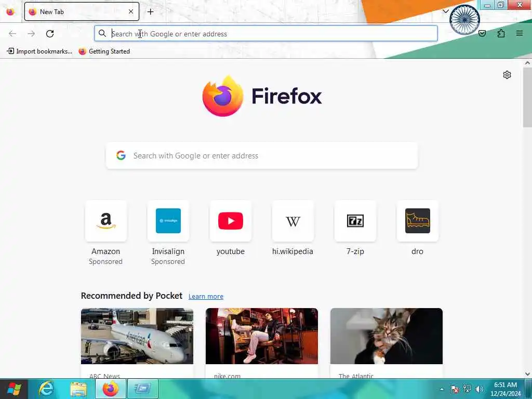This screenshot has width=532, height=399.
Task: Click the scrollbar up arrow
Action: coord(528,63)
